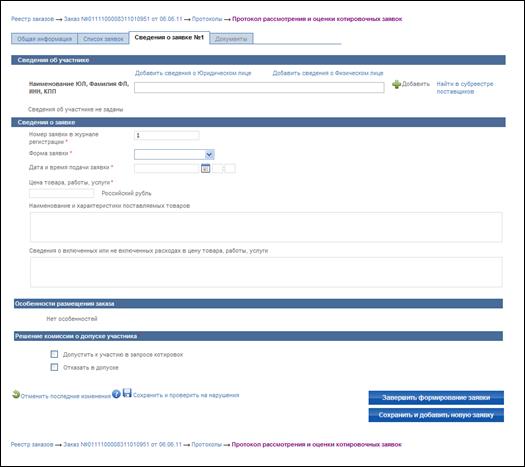This screenshot has height=467, width=525.
Task: Open the calendar date picker icon
Action: coord(206,168)
